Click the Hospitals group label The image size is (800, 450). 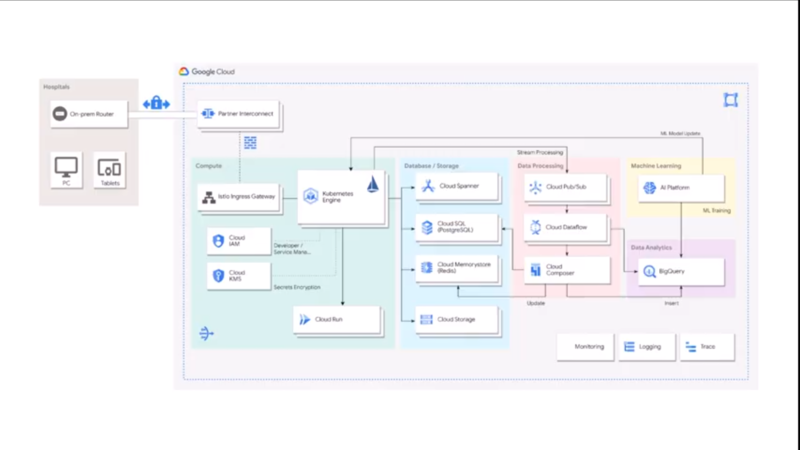tap(57, 87)
